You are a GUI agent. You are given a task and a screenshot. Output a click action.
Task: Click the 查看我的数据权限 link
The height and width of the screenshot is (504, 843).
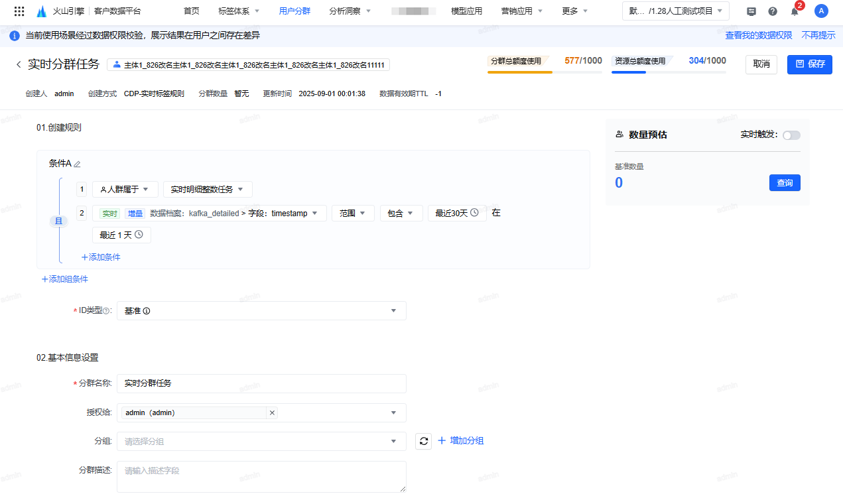[x=758, y=35]
